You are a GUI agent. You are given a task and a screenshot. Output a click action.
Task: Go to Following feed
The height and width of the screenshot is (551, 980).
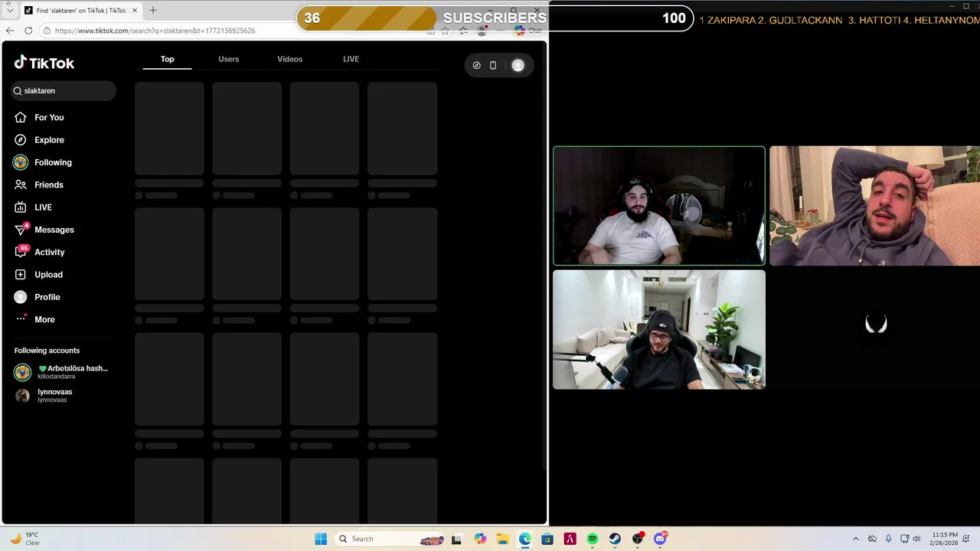[x=42, y=162]
